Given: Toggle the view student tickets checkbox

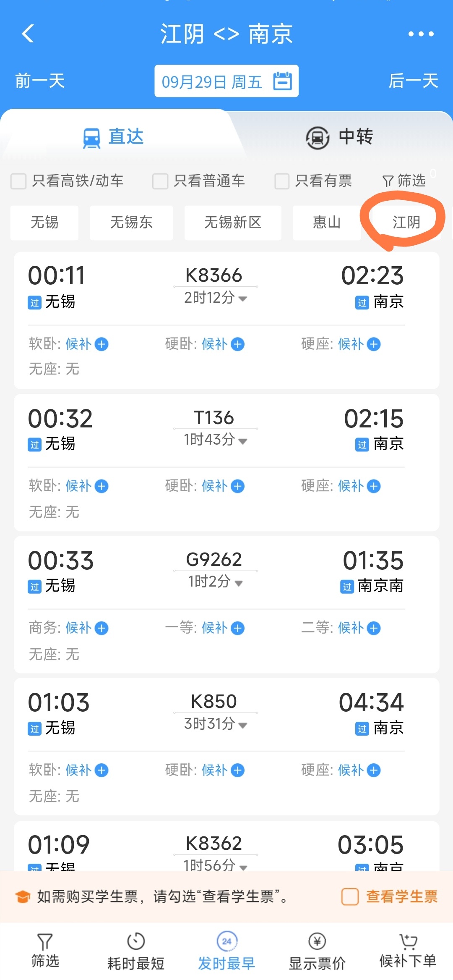Looking at the screenshot, I should [x=350, y=896].
